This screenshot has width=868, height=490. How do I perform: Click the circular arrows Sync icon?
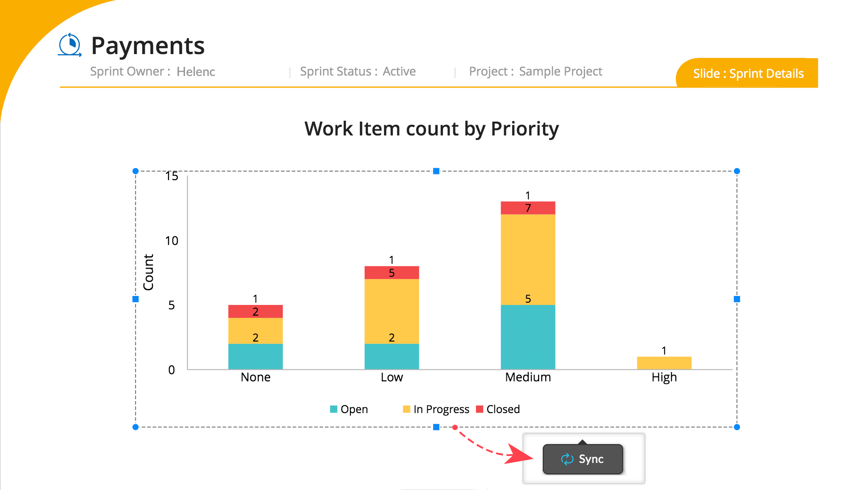(567, 459)
